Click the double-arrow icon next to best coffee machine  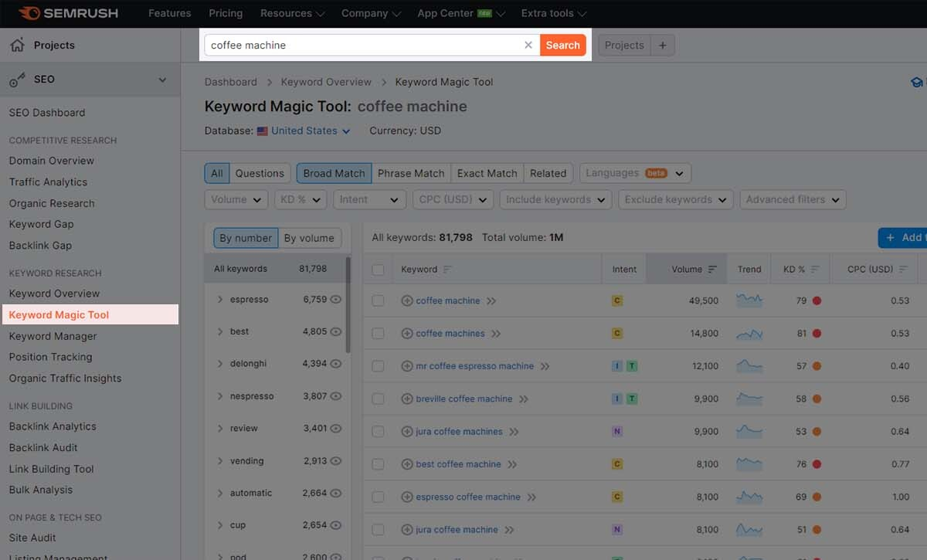[512, 464]
